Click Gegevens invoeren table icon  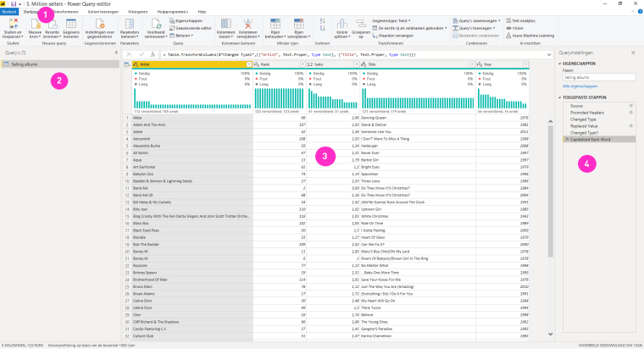[x=71, y=24]
